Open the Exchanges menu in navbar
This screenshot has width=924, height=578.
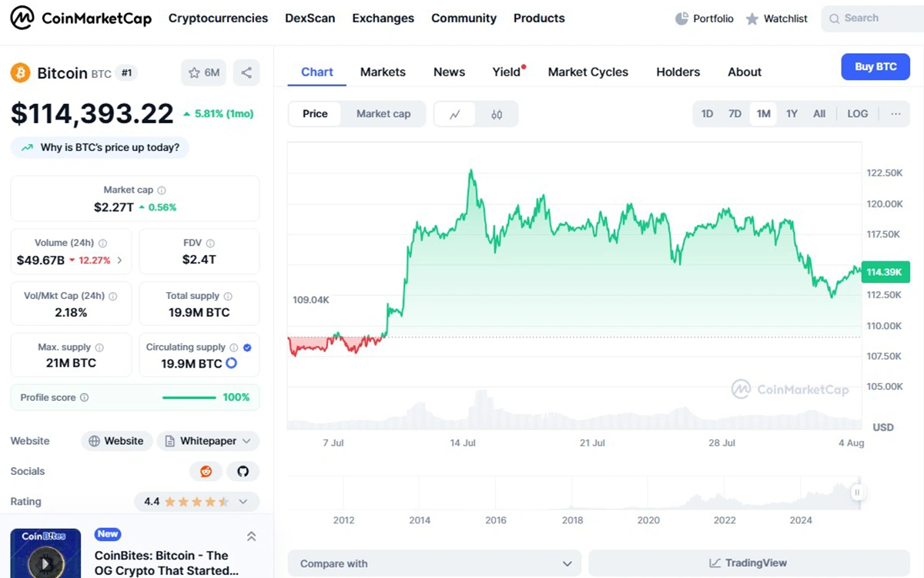pyautogui.click(x=383, y=18)
